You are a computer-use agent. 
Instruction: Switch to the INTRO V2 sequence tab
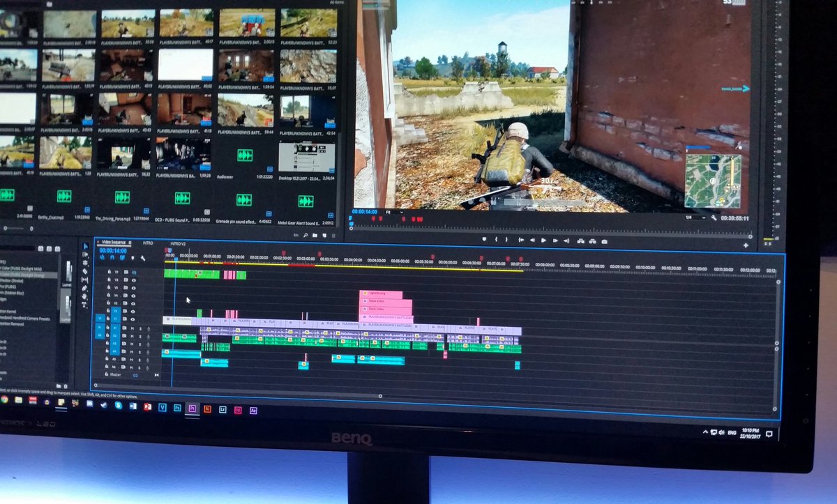tap(178, 243)
